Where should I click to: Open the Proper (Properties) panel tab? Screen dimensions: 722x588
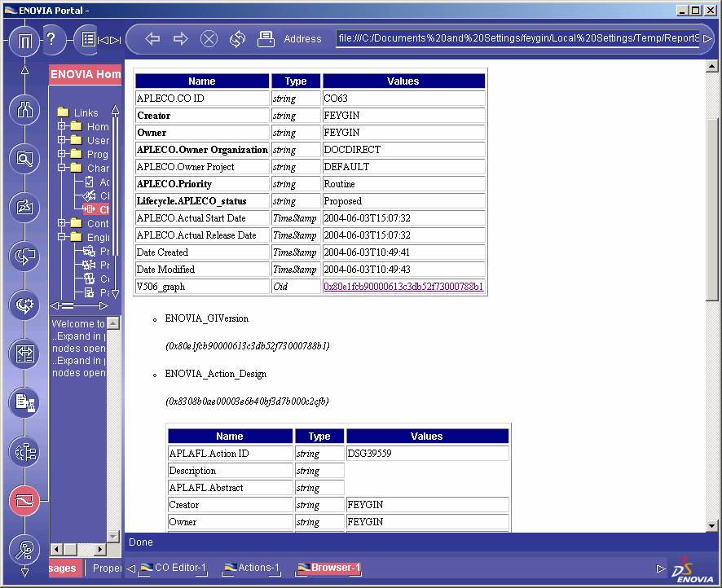[106, 568]
